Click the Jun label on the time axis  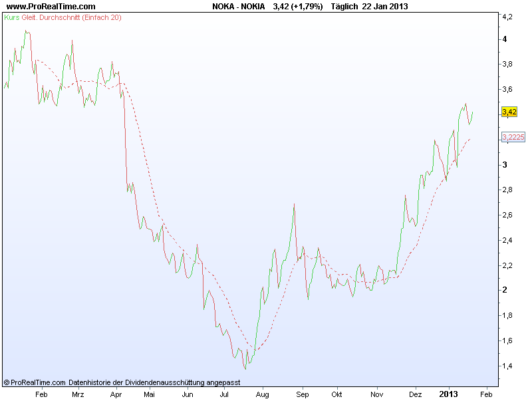click(188, 394)
